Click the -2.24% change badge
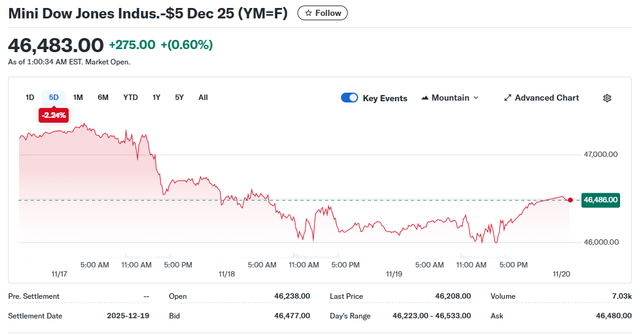Viewport: 644px width, 335px height. [53, 115]
